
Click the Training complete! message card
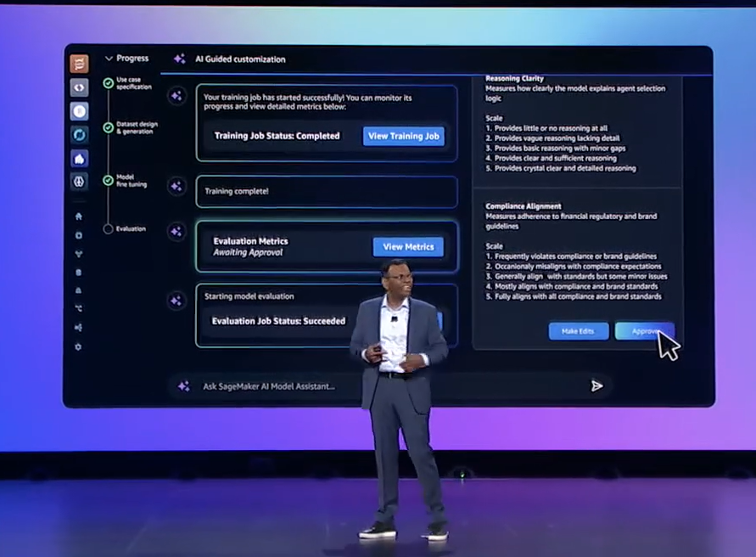[327, 192]
